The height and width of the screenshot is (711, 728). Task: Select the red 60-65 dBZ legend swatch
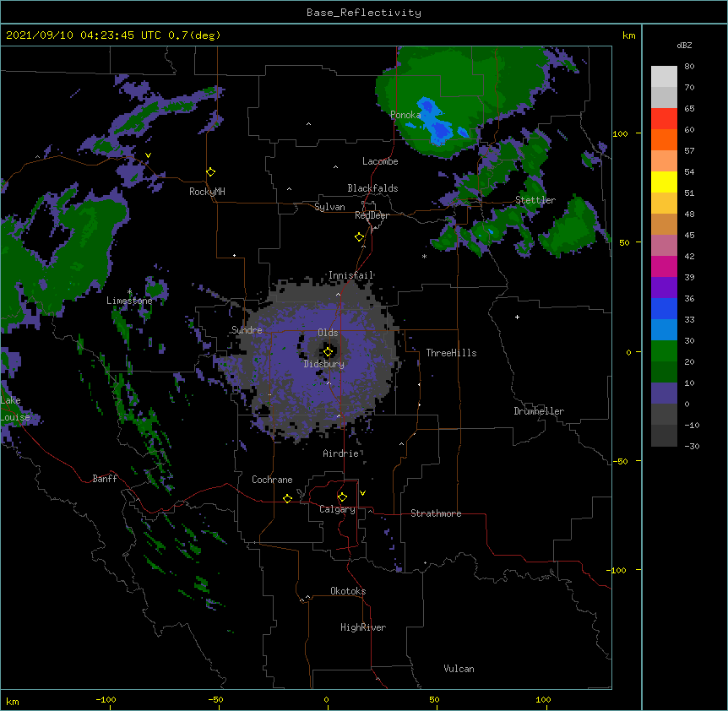coord(664,118)
